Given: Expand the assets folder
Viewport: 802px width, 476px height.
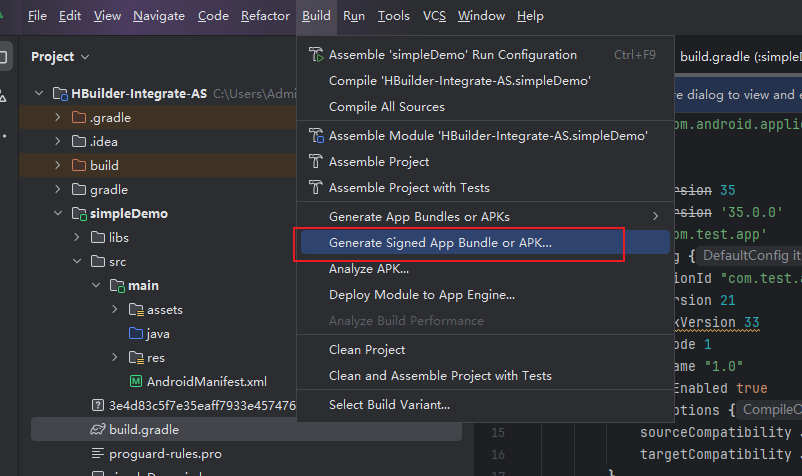Looking at the screenshot, I should coord(115,310).
